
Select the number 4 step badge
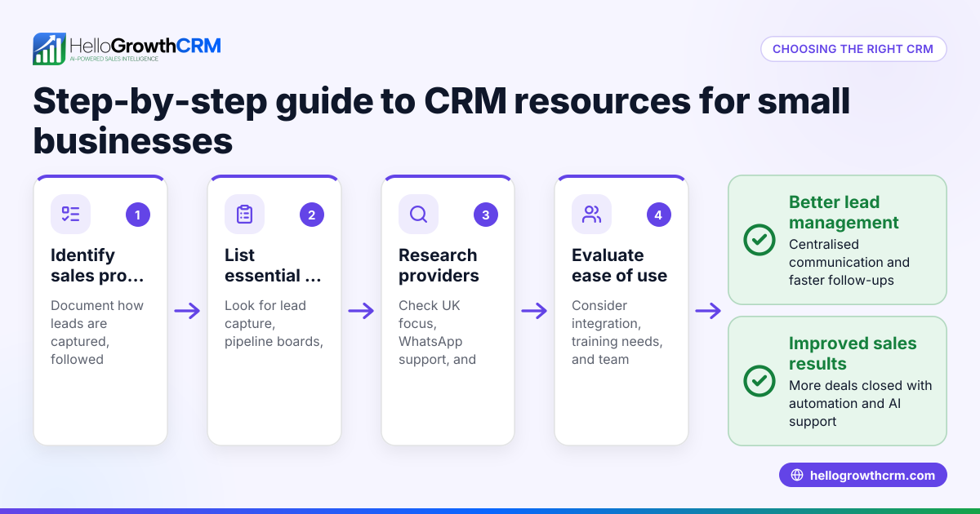pos(658,215)
